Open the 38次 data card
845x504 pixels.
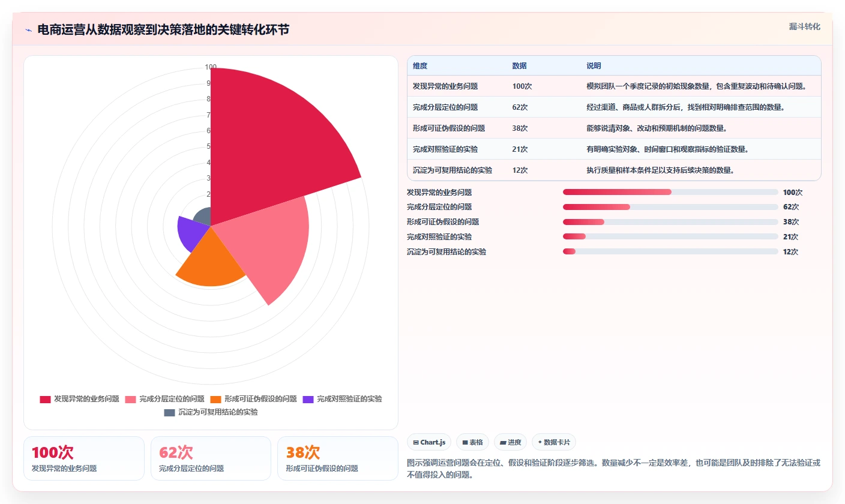[x=338, y=458]
